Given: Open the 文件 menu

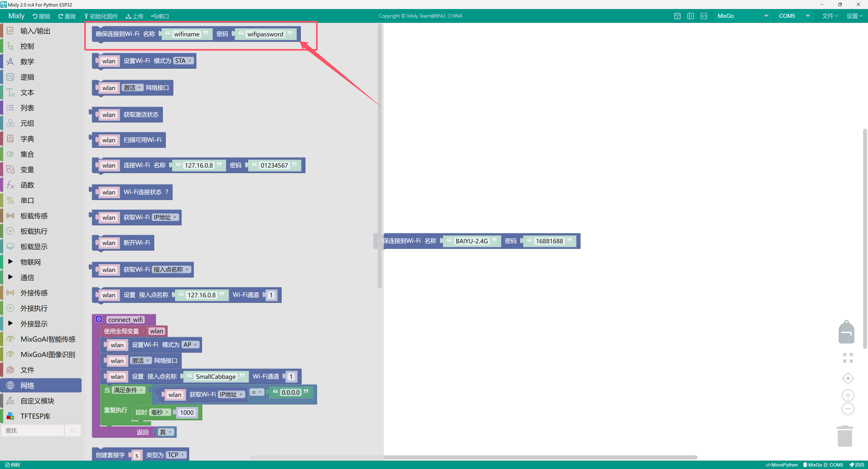Looking at the screenshot, I should tap(830, 16).
